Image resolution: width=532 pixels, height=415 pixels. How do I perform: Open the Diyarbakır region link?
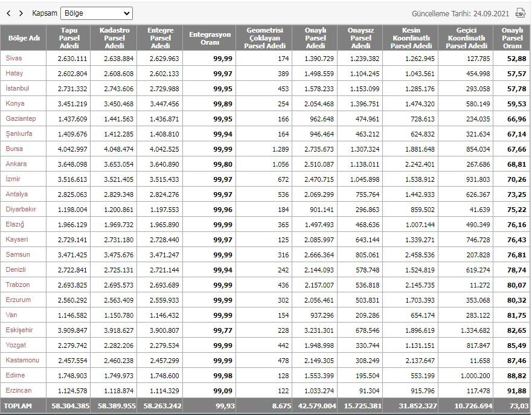pos(21,209)
